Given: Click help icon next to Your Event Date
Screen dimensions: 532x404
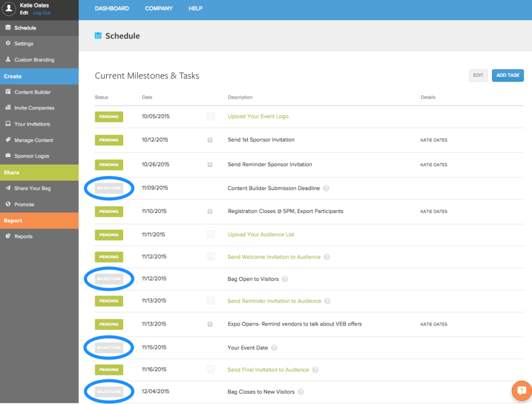Looking at the screenshot, I should point(274,348).
